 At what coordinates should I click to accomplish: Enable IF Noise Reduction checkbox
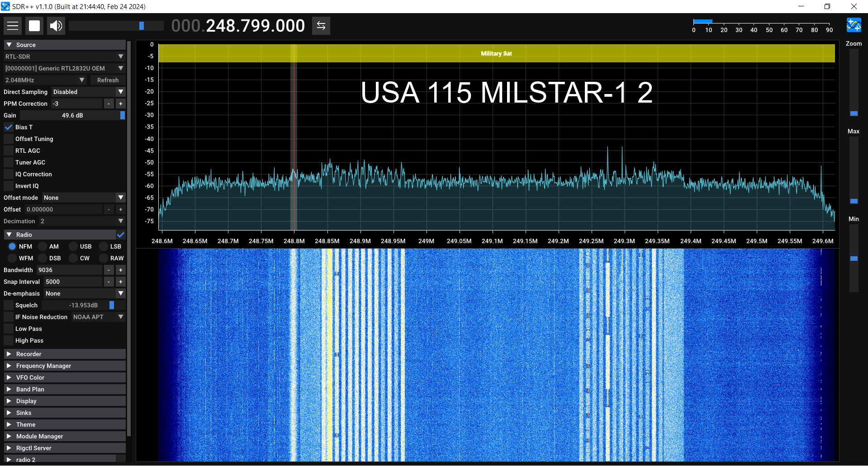click(x=9, y=317)
